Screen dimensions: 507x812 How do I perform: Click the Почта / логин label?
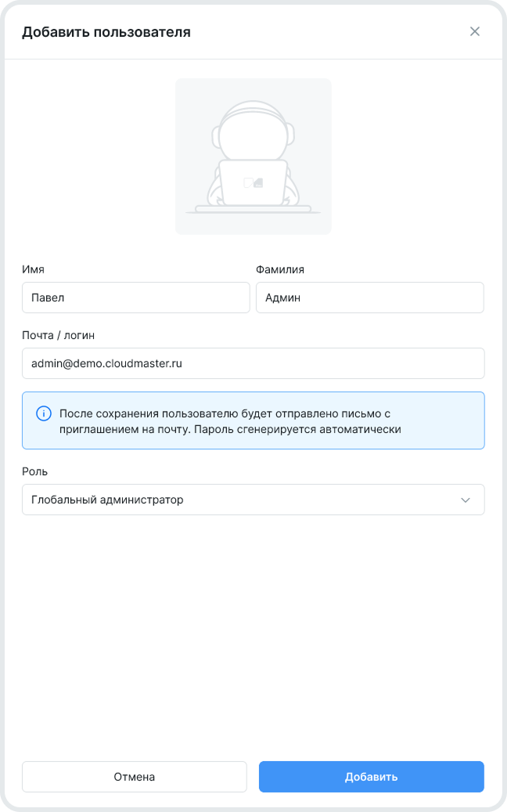tap(61, 335)
